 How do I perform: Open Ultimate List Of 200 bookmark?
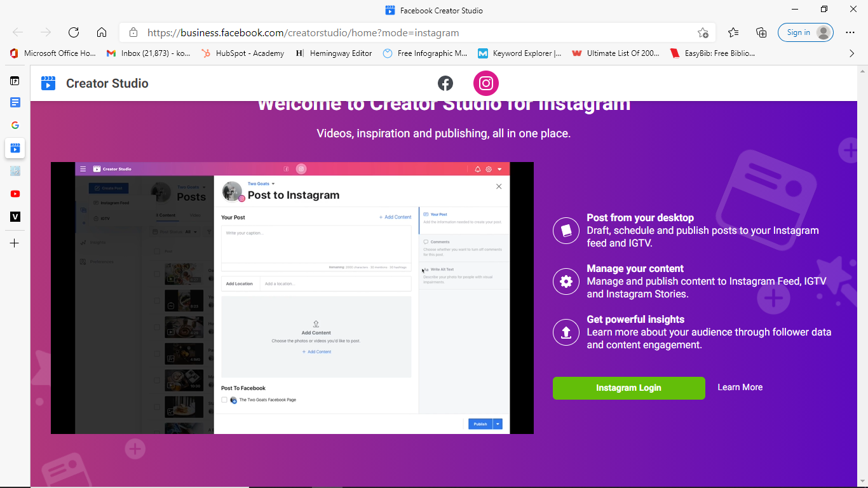616,53
